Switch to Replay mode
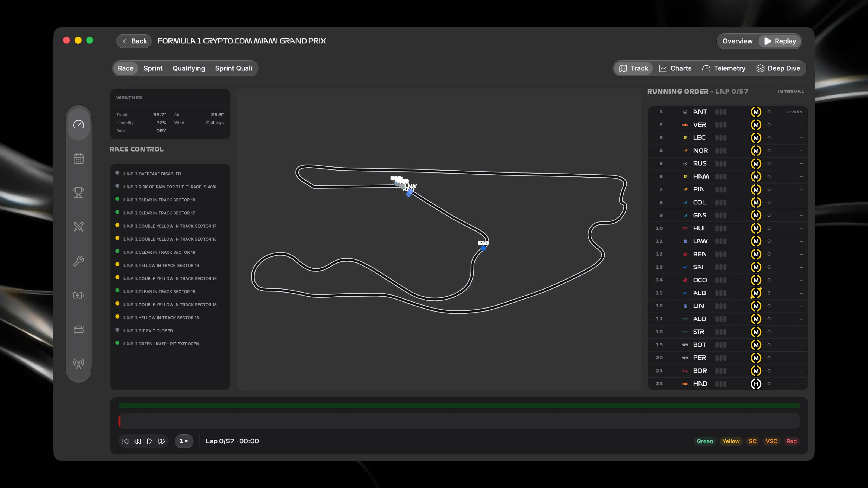 [x=780, y=41]
